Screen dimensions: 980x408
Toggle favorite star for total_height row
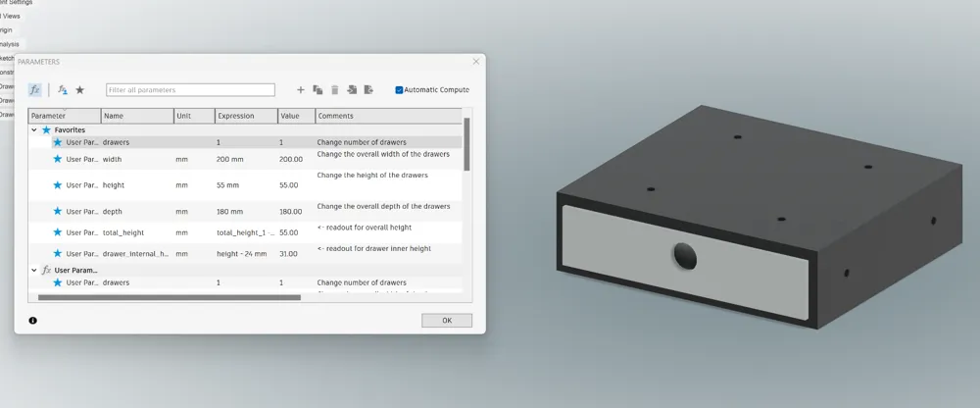click(58, 232)
